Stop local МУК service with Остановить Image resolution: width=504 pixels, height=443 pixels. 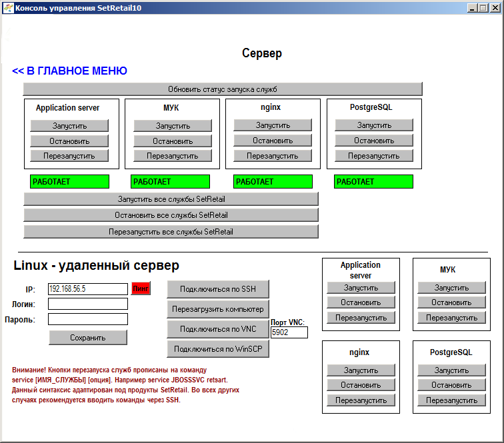click(x=173, y=141)
